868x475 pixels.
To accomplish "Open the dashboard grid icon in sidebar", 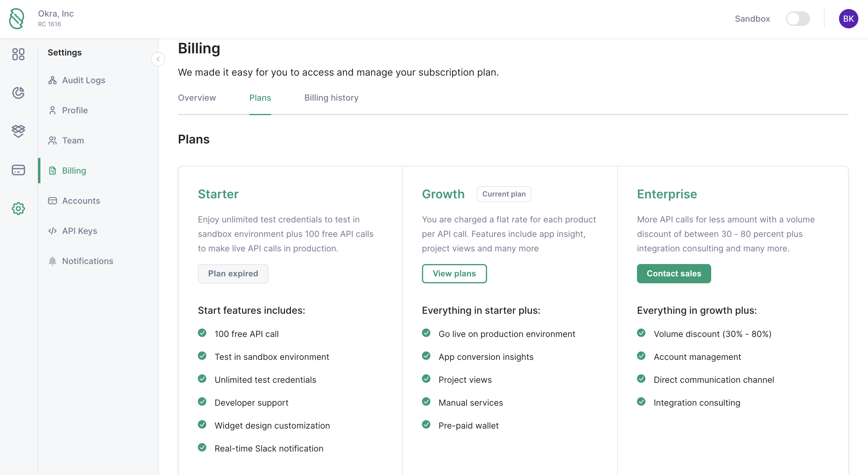I will pyautogui.click(x=18, y=54).
